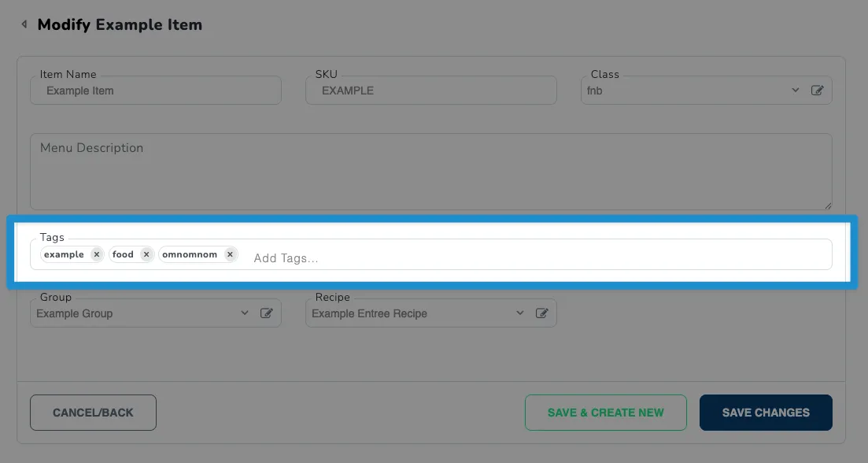This screenshot has width=868, height=463.
Task: Edit the Group with the pencil icon
Action: tap(266, 313)
